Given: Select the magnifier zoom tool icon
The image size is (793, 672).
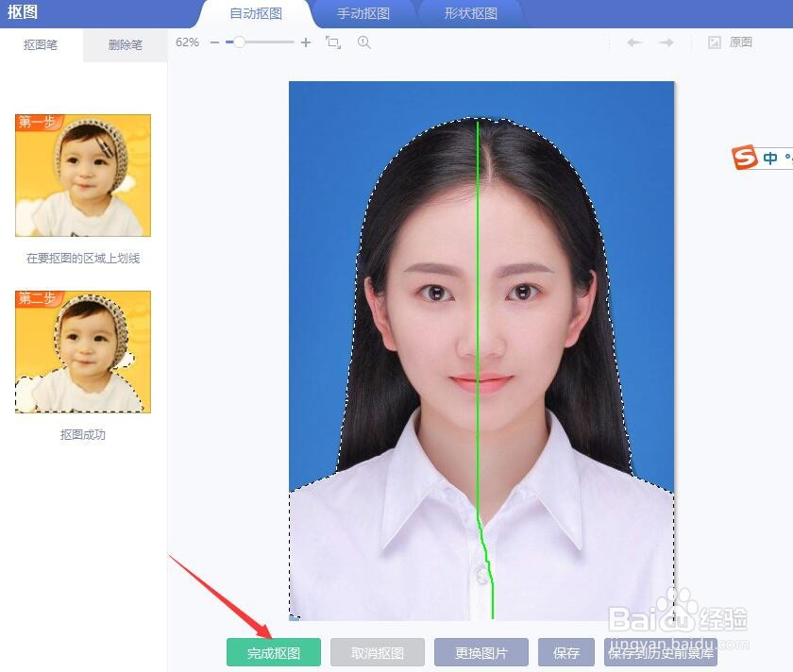Looking at the screenshot, I should pyautogui.click(x=363, y=42).
